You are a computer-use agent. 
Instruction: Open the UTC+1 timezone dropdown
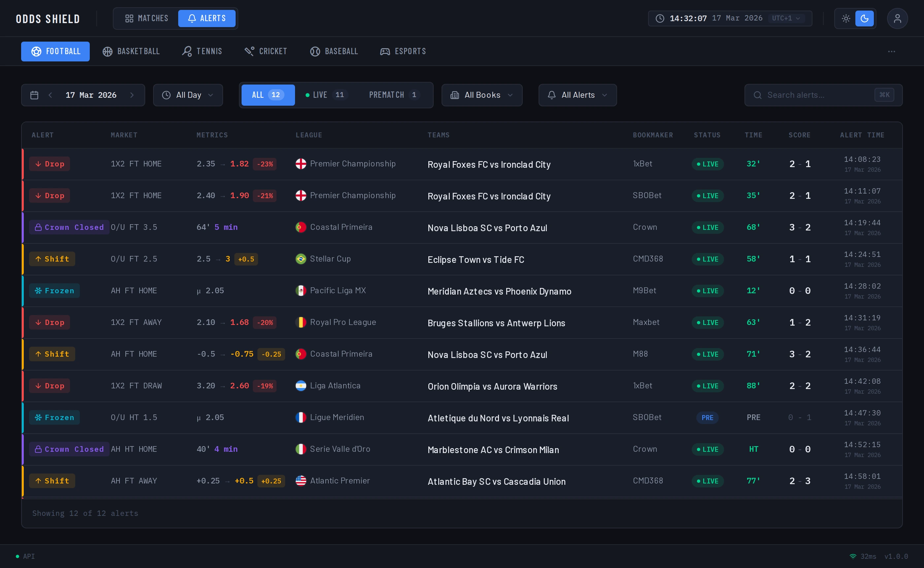click(x=786, y=18)
